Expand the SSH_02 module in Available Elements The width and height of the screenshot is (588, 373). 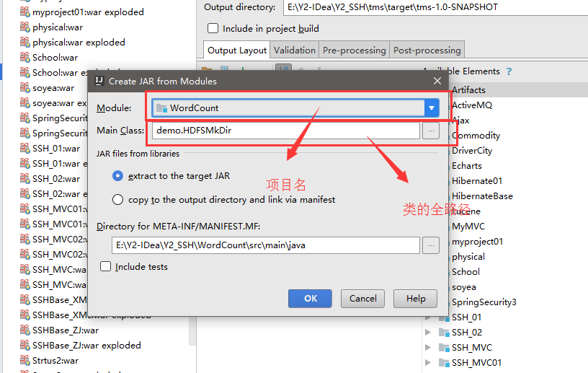(428, 333)
